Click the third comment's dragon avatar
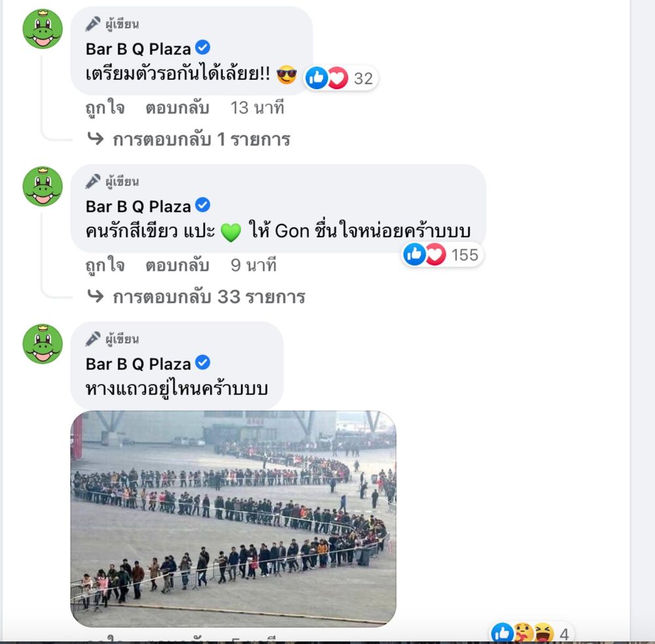The image size is (655, 644). [43, 344]
